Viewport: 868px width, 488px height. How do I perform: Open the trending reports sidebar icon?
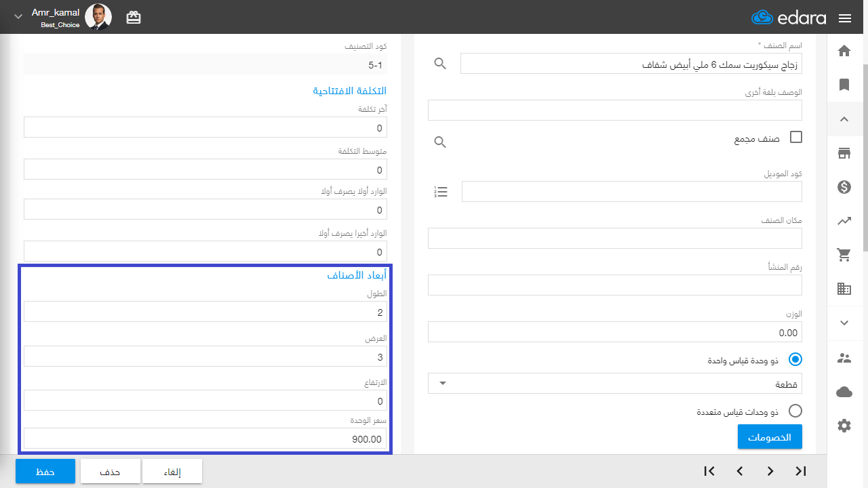coord(844,221)
